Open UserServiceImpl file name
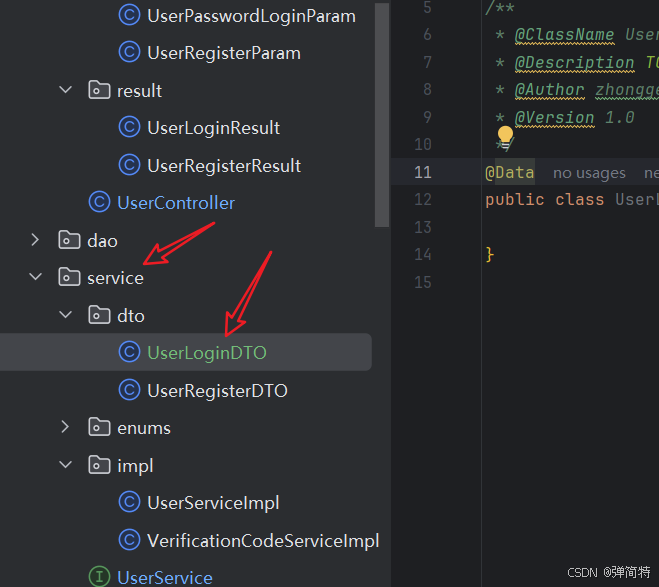The width and height of the screenshot is (659, 587). click(213, 503)
